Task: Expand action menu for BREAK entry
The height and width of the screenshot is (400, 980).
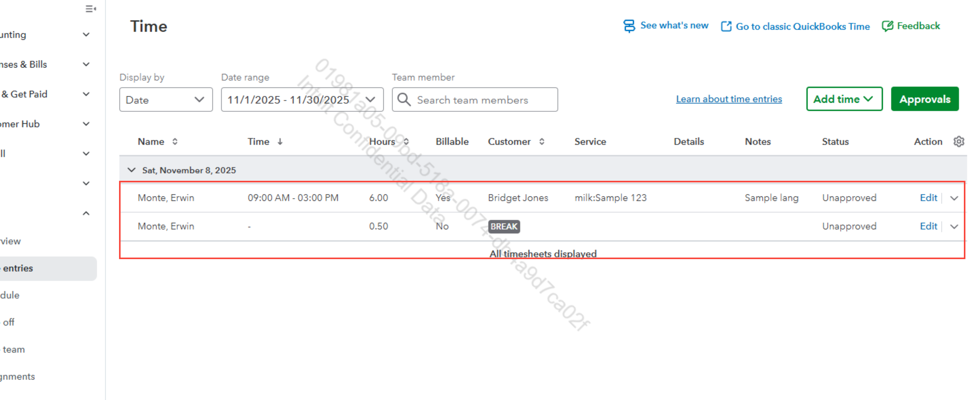Action: [x=954, y=227]
